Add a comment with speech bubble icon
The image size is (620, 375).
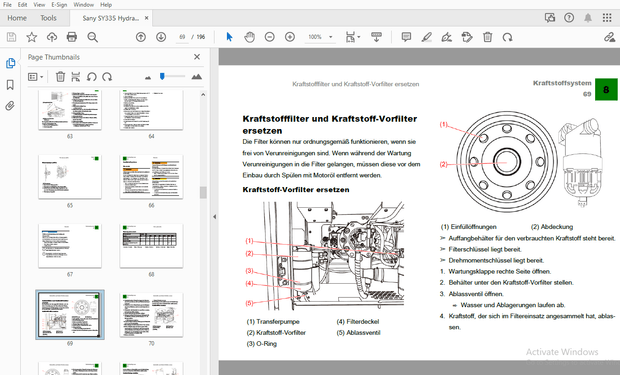click(406, 37)
